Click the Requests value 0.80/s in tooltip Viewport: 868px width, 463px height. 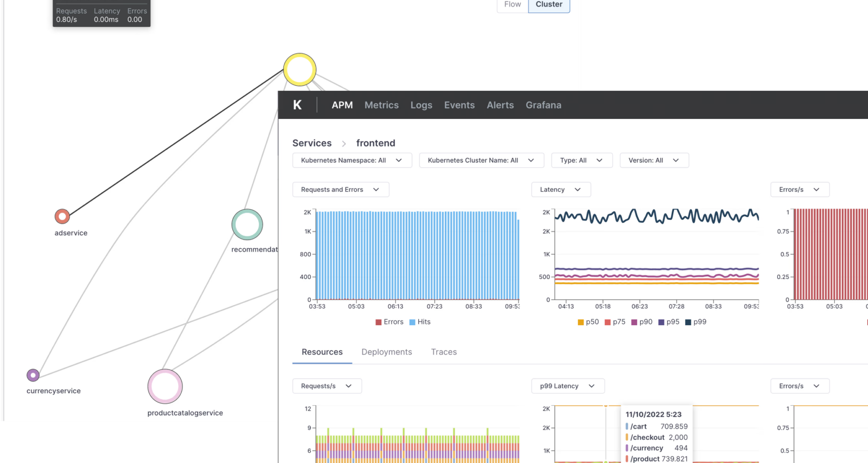point(66,19)
